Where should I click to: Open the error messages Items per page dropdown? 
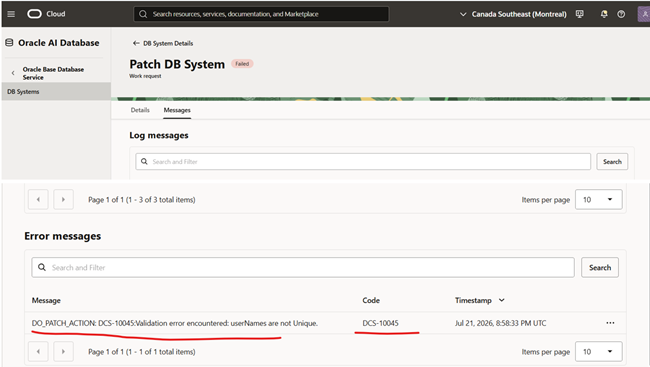tap(599, 352)
